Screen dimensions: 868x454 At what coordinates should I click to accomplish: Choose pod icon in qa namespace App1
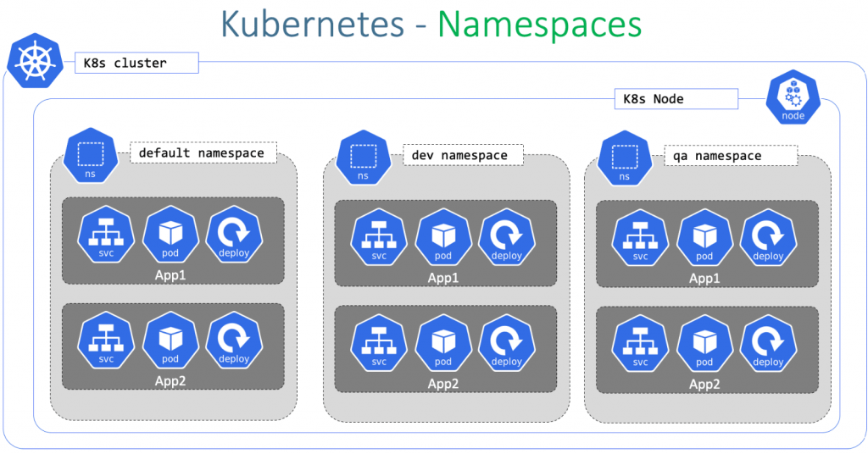click(704, 238)
